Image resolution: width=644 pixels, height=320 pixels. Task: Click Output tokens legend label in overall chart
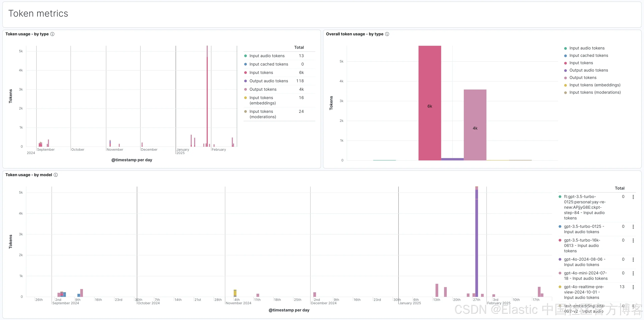click(583, 78)
